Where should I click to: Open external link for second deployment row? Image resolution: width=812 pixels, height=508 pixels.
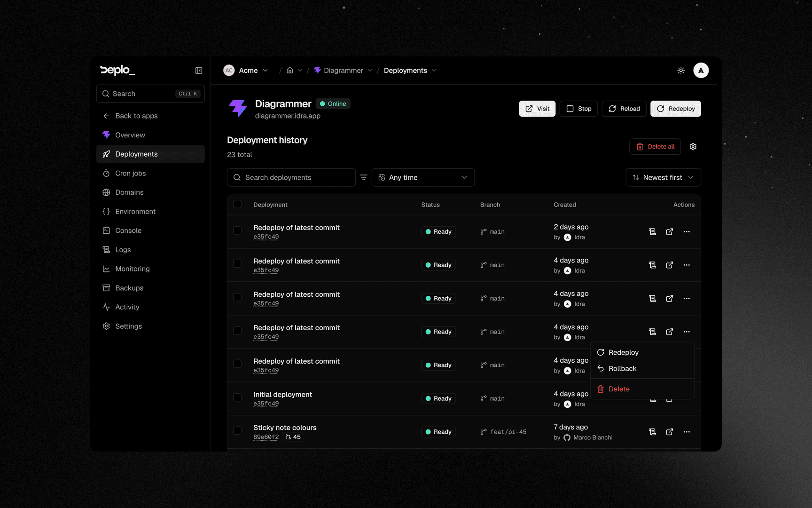click(x=670, y=265)
